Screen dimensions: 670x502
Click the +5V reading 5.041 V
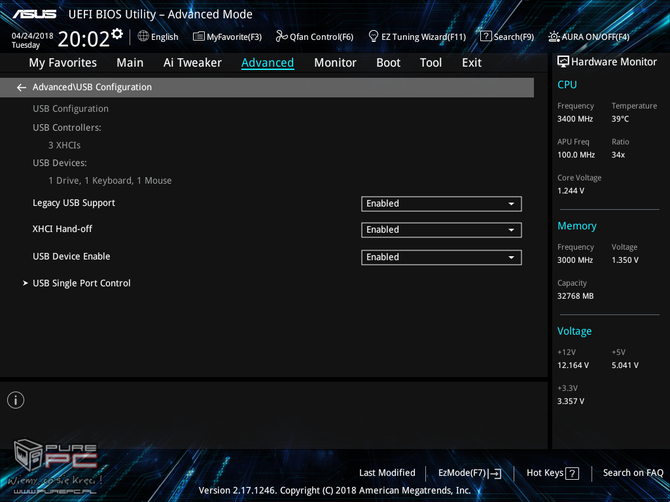(625, 366)
